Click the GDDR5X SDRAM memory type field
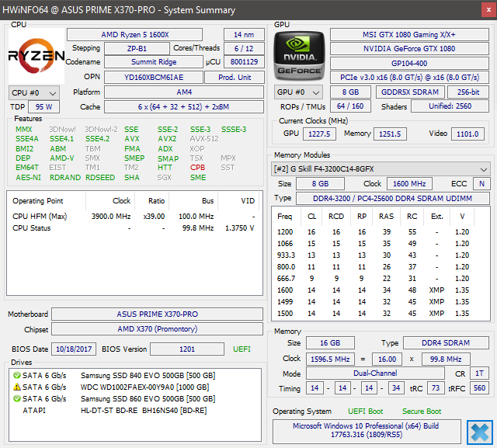This screenshot has height=448, width=497. [410, 92]
